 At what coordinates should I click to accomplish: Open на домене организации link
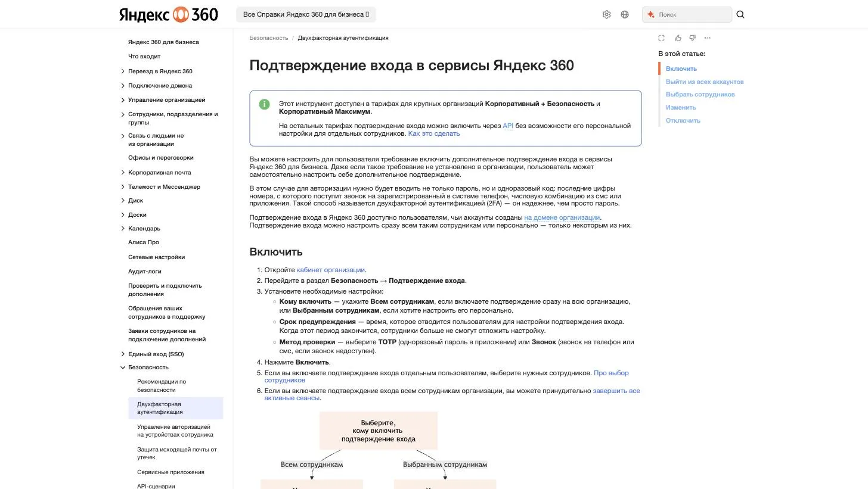click(x=562, y=218)
